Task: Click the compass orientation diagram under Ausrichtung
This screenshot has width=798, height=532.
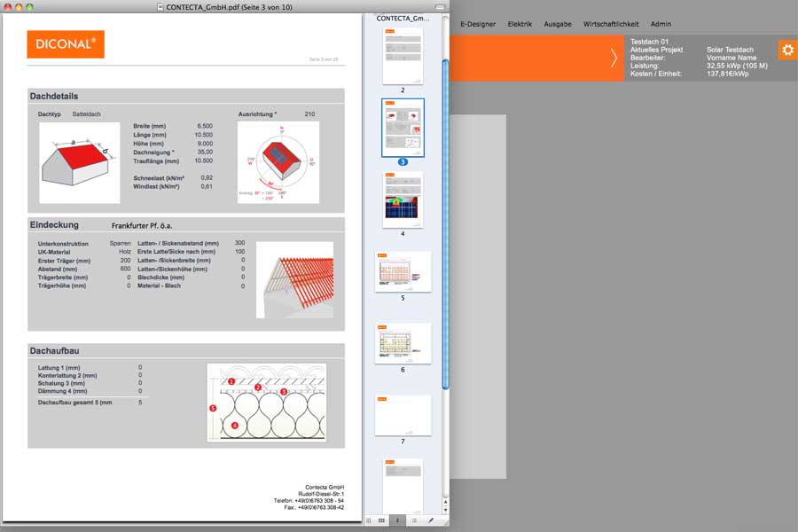Action: [x=278, y=162]
